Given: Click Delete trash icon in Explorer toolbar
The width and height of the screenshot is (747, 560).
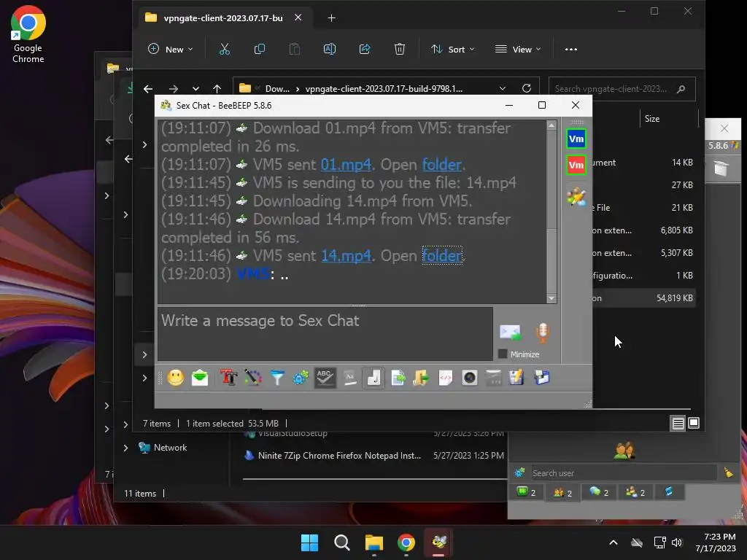Looking at the screenshot, I should pos(400,49).
